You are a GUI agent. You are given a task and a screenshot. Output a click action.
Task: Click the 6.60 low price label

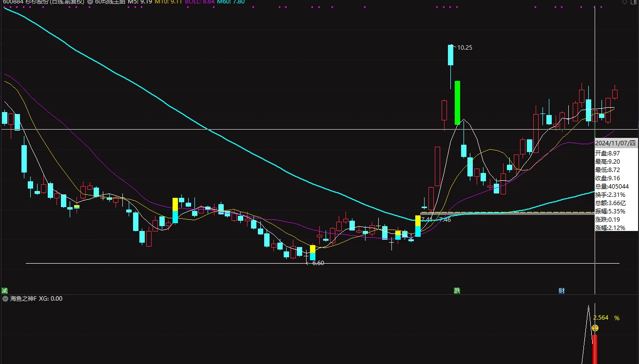[318, 263]
